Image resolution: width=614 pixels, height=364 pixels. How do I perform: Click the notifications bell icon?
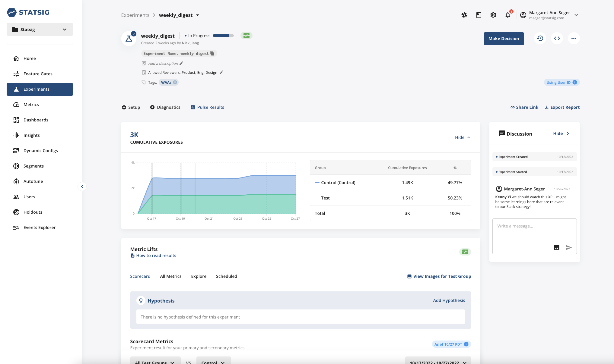point(508,15)
